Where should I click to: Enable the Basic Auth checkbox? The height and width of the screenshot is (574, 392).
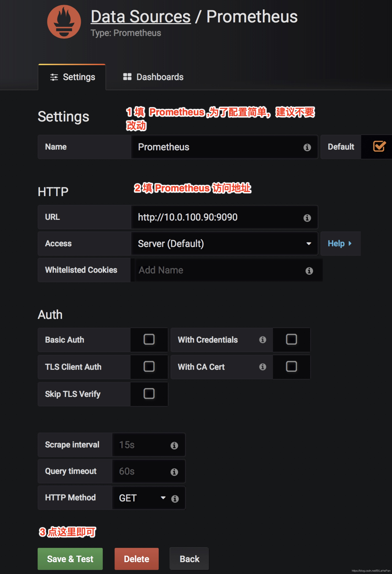tap(149, 339)
